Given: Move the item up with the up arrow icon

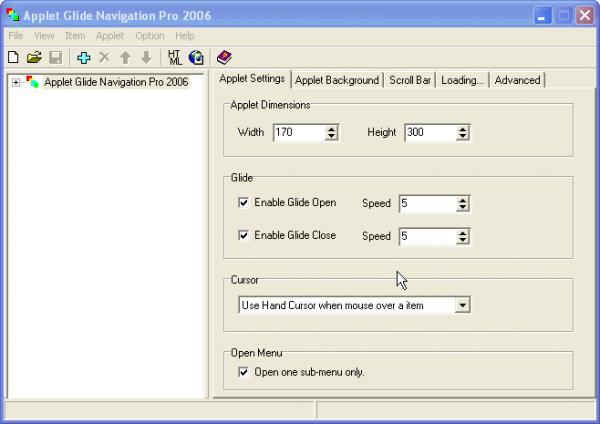Looking at the screenshot, I should 125,58.
